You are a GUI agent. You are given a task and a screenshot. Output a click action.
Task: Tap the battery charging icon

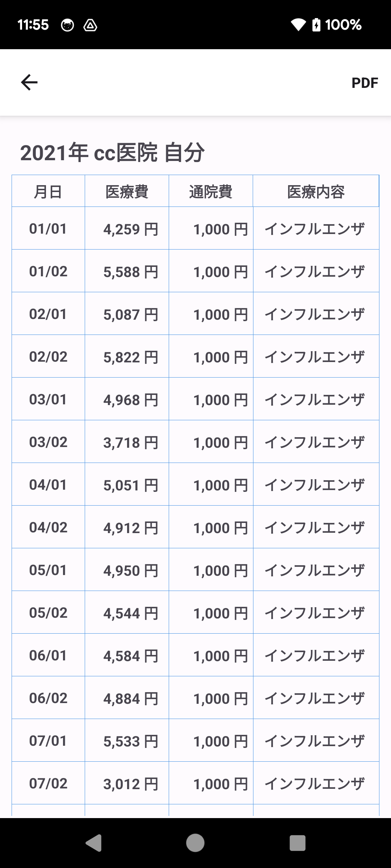[316, 25]
